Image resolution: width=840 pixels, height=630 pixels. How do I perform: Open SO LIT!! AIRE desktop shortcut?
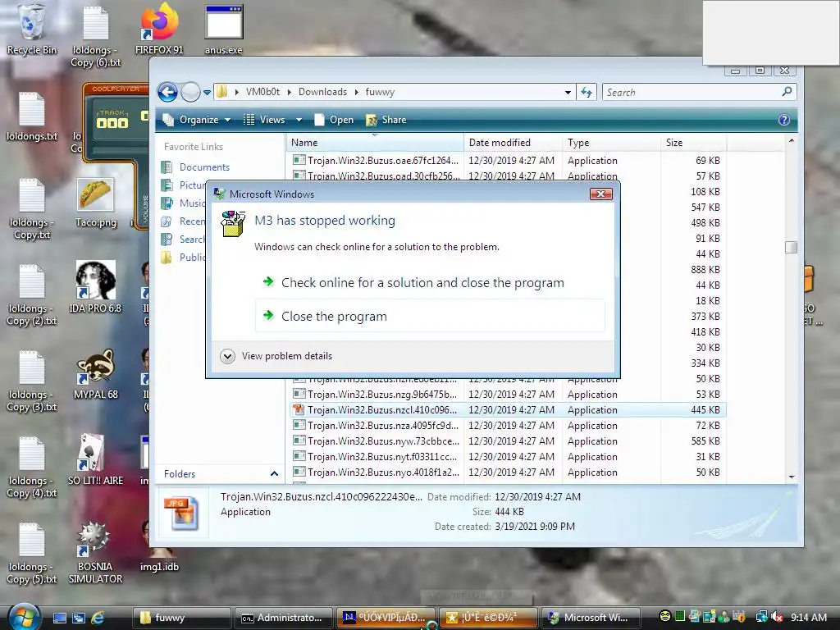click(95, 459)
